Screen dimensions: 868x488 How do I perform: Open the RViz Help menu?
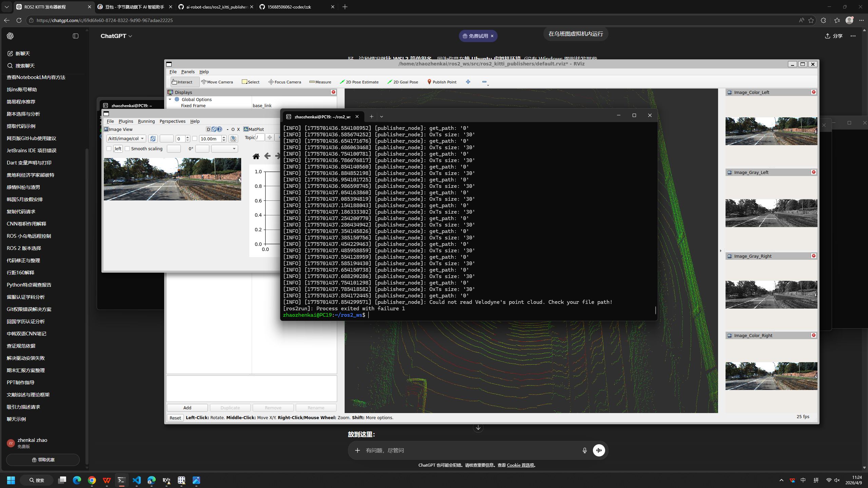204,72
